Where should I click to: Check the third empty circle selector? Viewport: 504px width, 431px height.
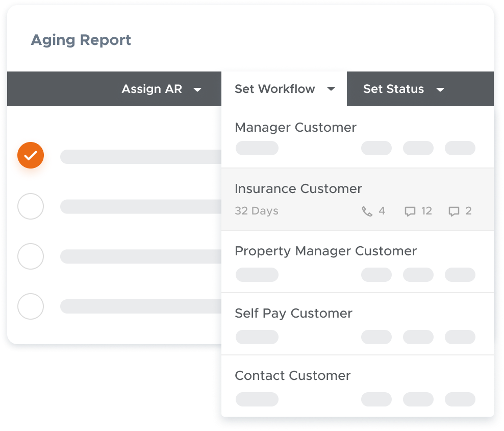(31, 256)
